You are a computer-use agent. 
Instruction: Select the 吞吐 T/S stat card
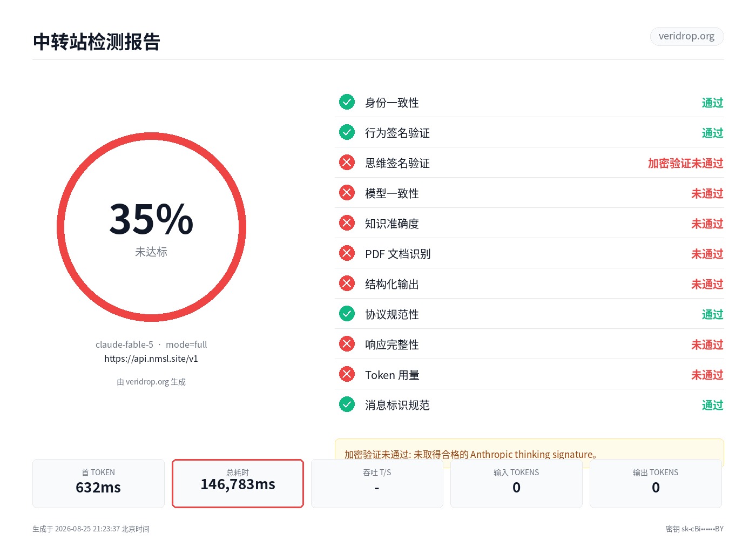pos(377,483)
